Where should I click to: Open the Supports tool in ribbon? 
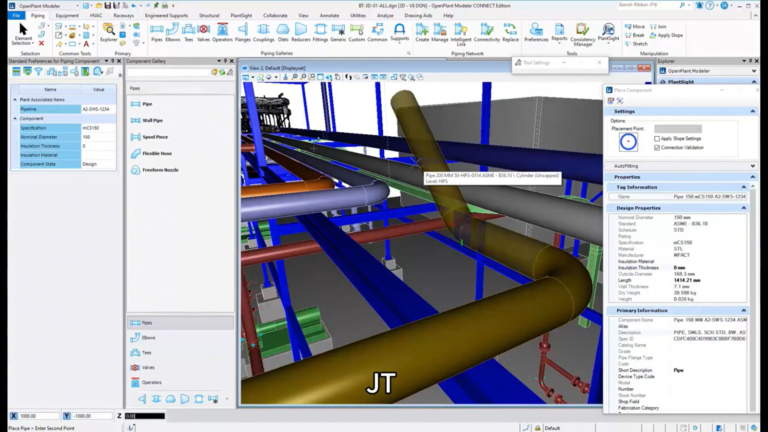(x=400, y=33)
